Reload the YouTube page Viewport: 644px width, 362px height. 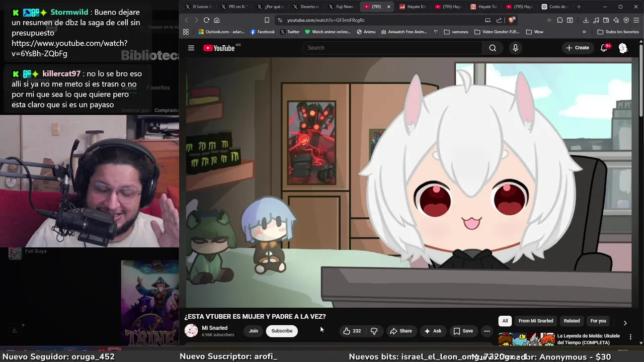[x=206, y=20]
